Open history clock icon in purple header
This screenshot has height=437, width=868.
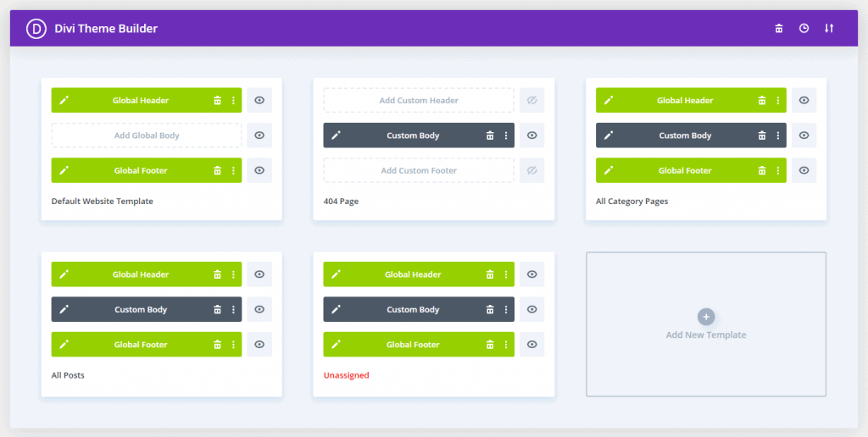(x=804, y=29)
